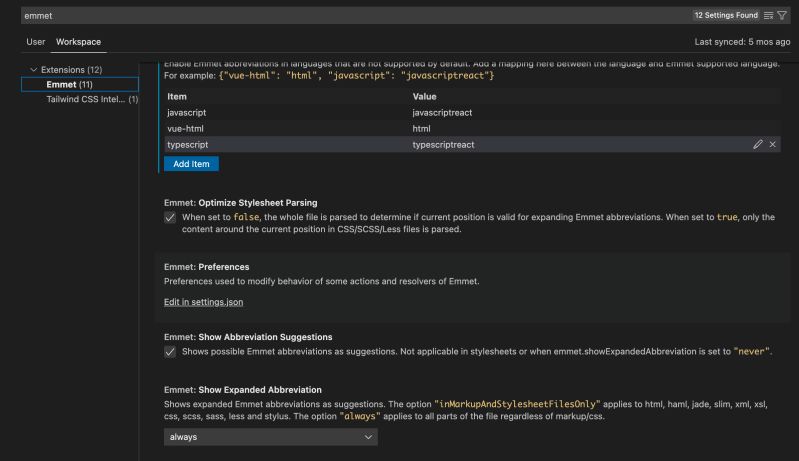Open the Show Expanded Abbreviation dropdown
The height and width of the screenshot is (461, 799).
click(x=271, y=437)
